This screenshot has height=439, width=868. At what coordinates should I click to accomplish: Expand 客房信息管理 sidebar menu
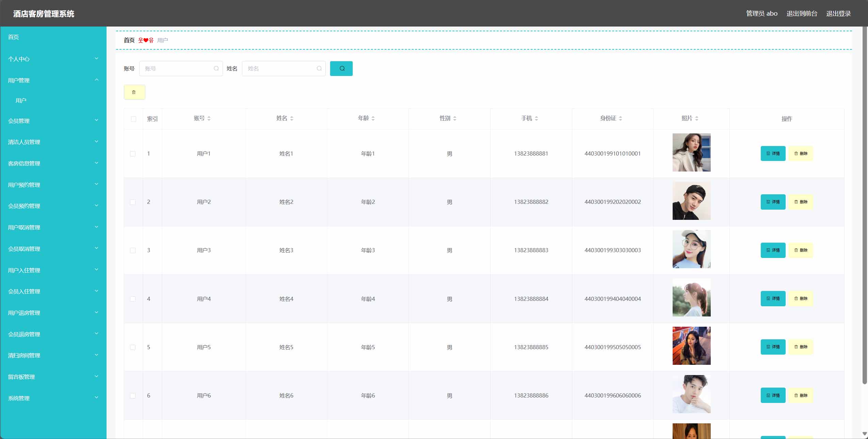click(x=53, y=163)
